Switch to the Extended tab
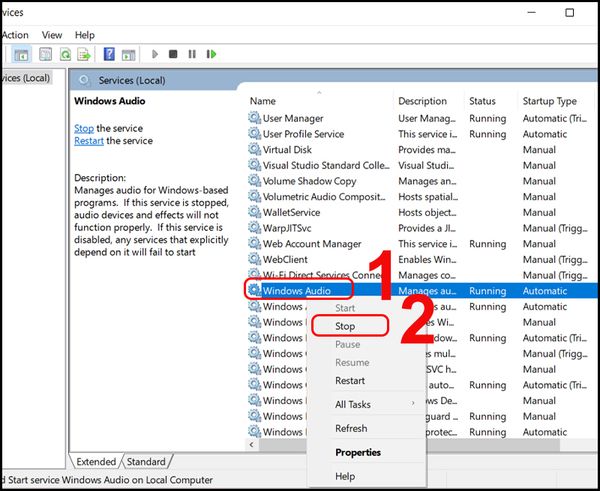600x491 pixels. (97, 462)
